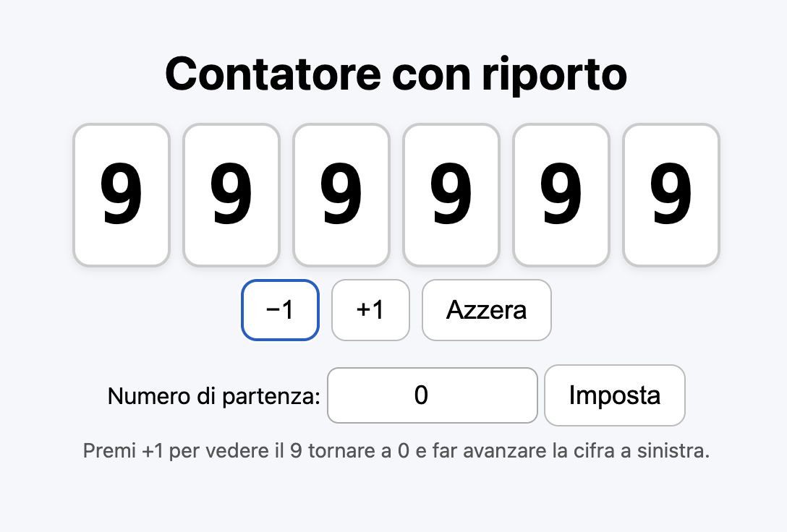Click the −1 decrement button

pos(280,310)
